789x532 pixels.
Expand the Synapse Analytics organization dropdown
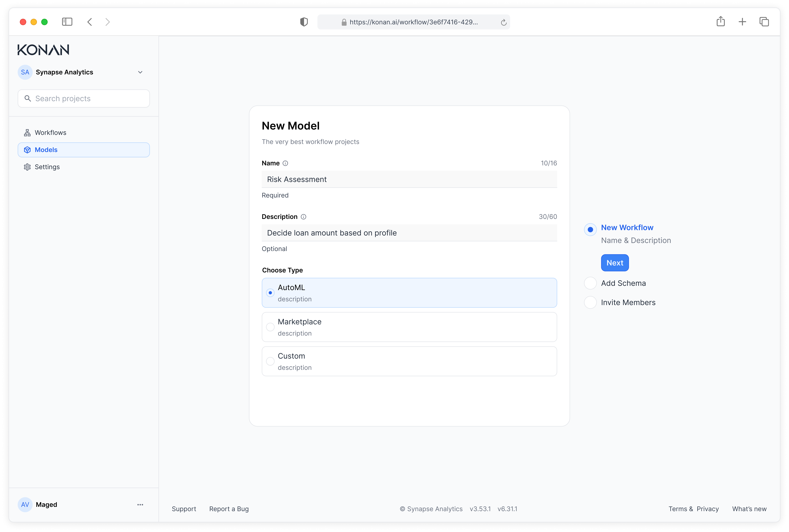click(x=140, y=72)
